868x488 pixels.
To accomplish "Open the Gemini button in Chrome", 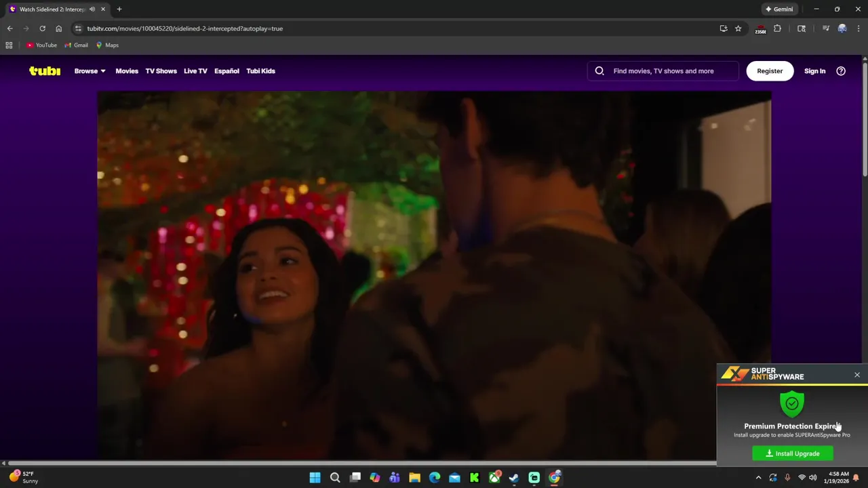I will pyautogui.click(x=779, y=9).
